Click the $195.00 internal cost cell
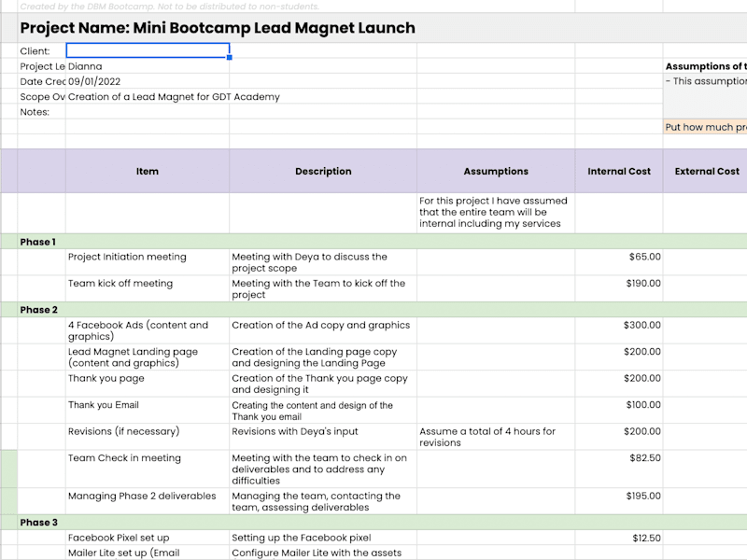The image size is (747, 560). click(619, 501)
